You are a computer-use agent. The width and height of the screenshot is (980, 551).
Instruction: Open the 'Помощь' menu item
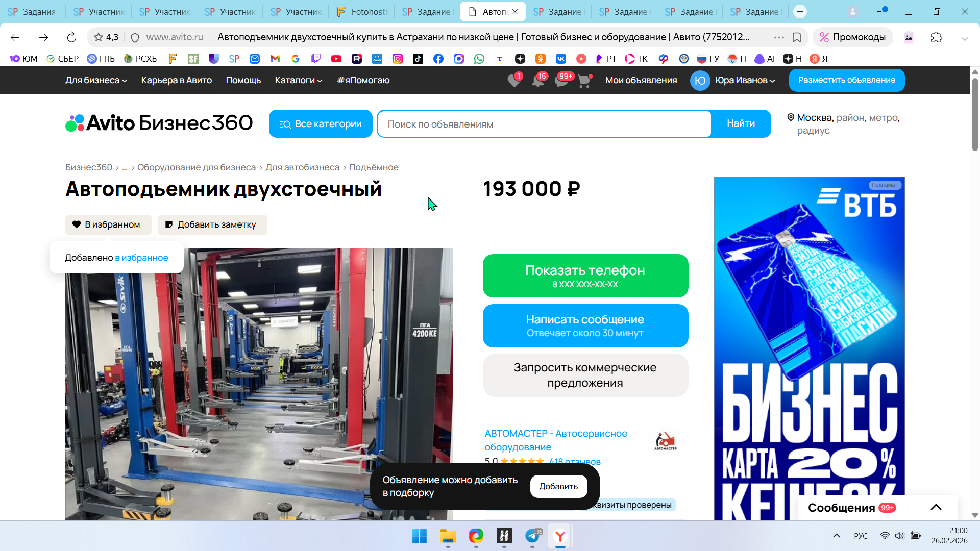click(x=243, y=80)
